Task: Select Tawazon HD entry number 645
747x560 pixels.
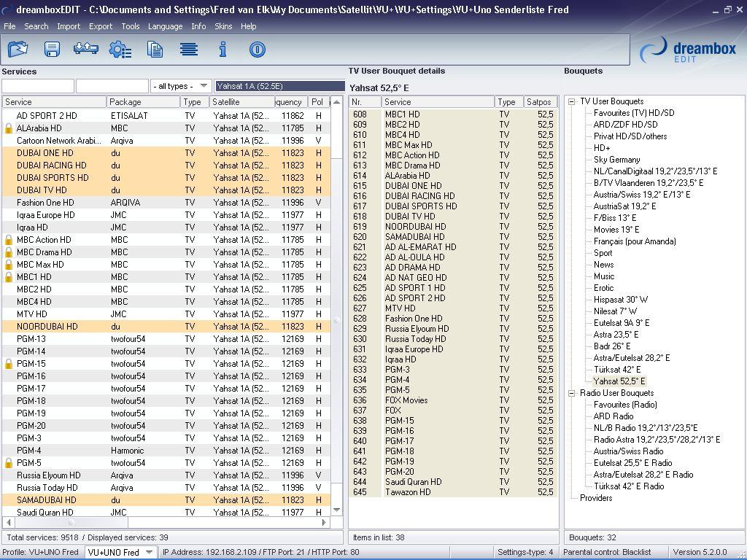Action: click(453, 492)
